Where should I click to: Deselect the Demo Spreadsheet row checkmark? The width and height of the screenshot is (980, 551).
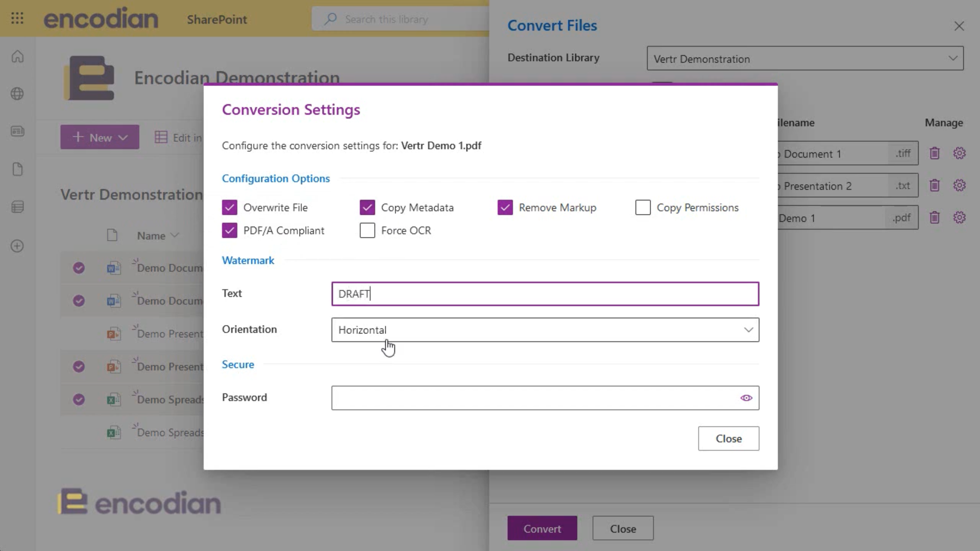pos(79,399)
